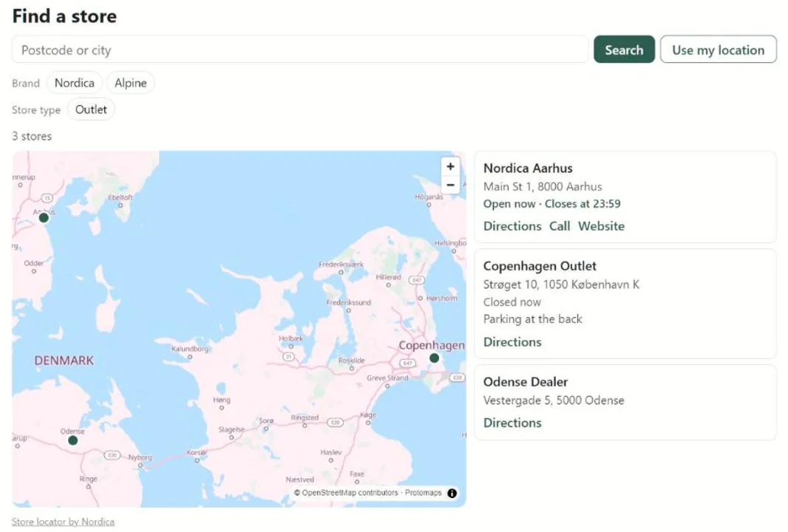Screen dimensions: 788x532
Task: Select the Copenhagen store map marker
Action: pos(434,358)
